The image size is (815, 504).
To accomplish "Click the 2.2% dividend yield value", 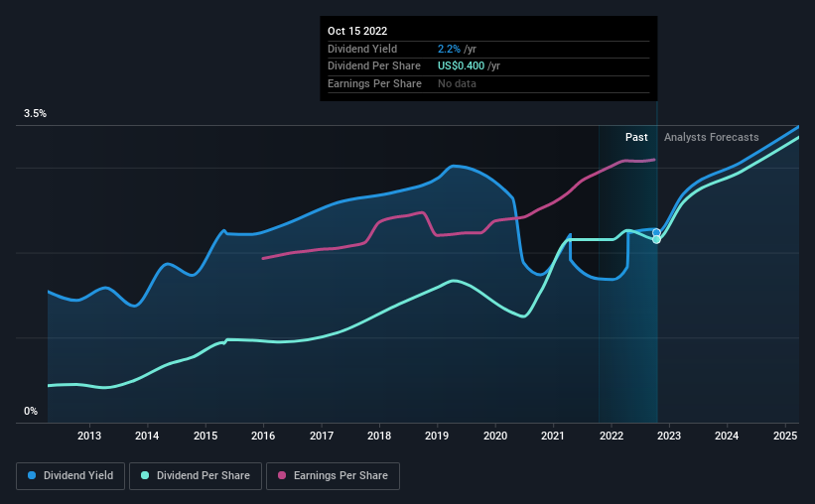I will coord(449,49).
